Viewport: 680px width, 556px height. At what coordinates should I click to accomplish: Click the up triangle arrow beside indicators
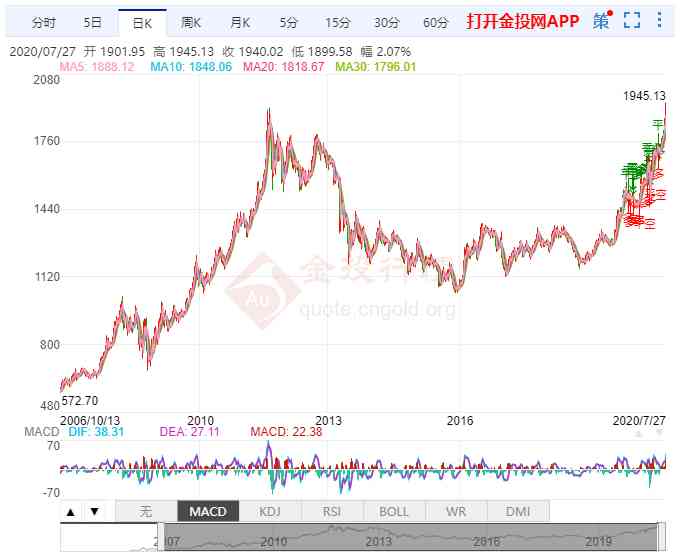coord(71,512)
